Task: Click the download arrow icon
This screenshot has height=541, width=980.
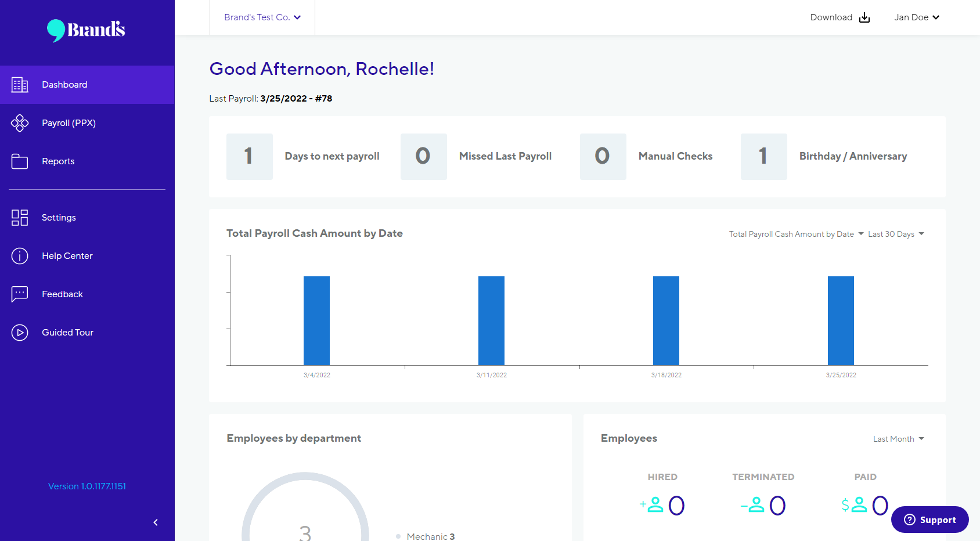Action: (864, 17)
